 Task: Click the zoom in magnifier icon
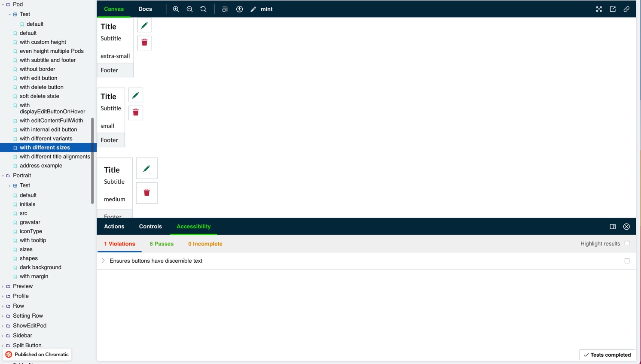[x=176, y=9]
